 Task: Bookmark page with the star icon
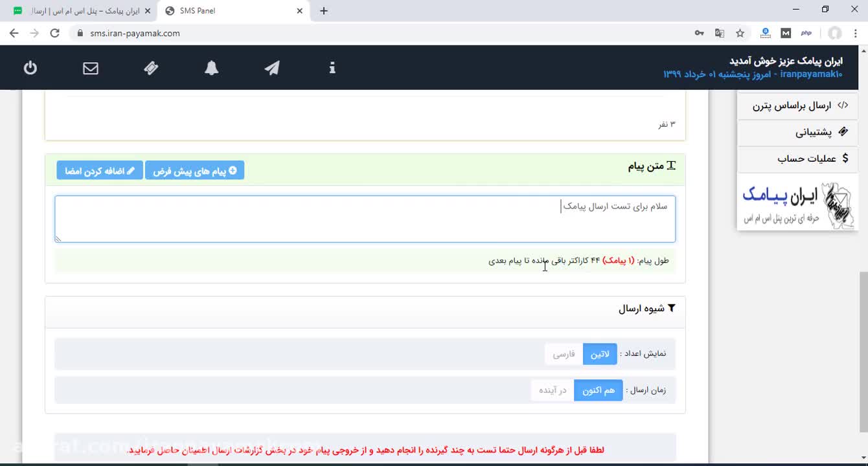[x=740, y=33]
